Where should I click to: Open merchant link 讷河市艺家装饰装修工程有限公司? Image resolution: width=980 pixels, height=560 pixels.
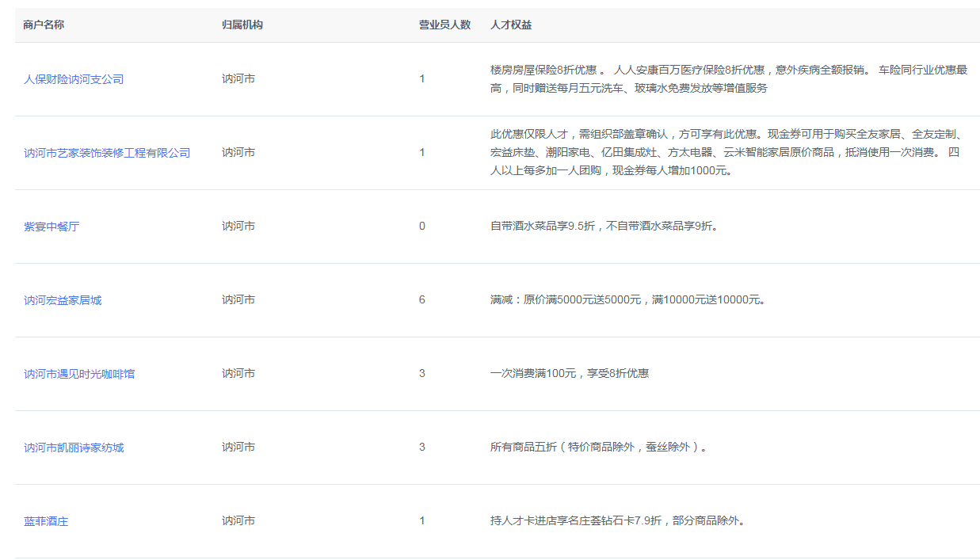coord(107,153)
